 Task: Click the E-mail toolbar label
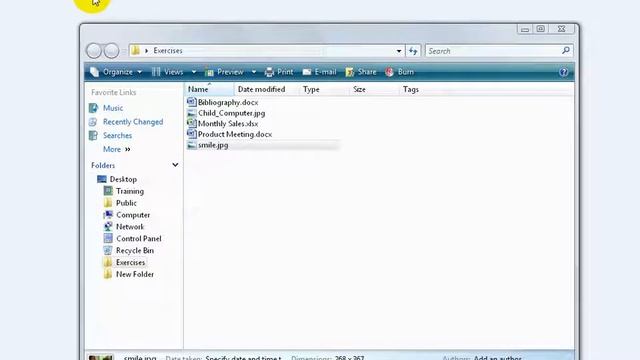(325, 72)
